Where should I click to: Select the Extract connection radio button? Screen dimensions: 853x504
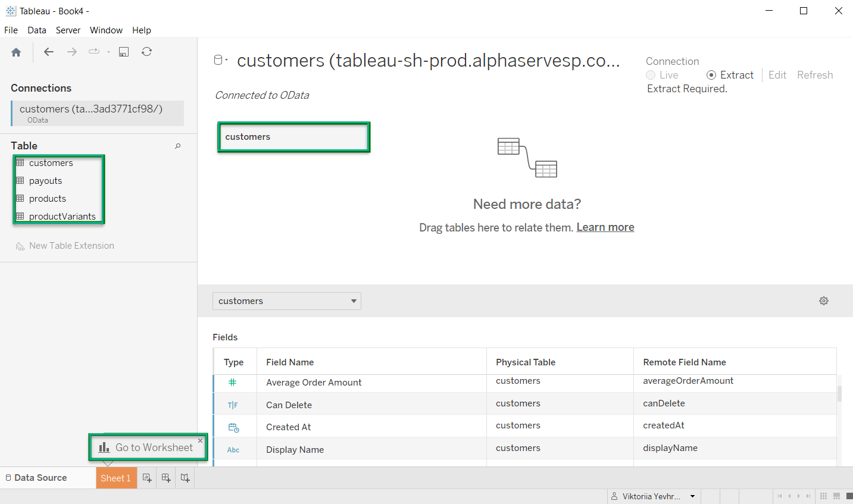click(x=711, y=75)
